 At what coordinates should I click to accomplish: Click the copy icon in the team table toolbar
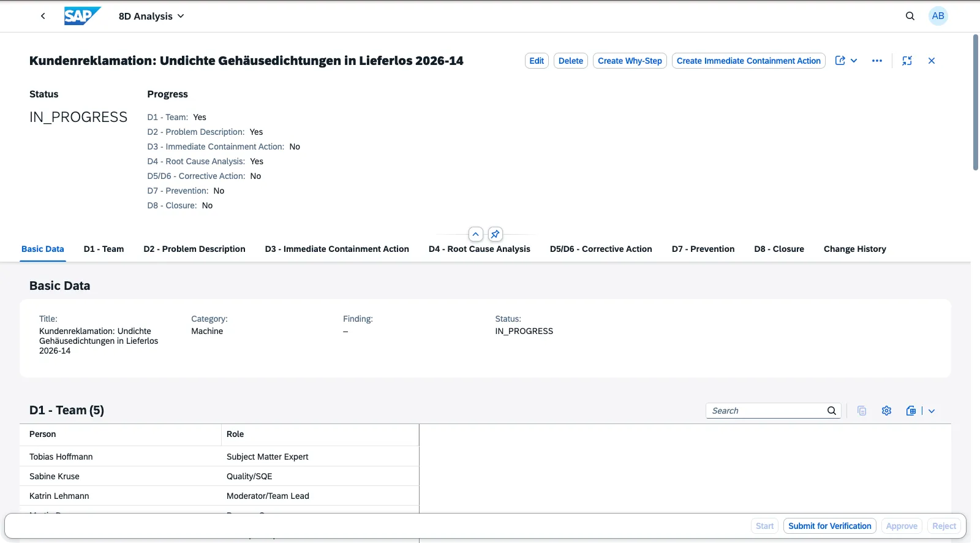pos(862,411)
